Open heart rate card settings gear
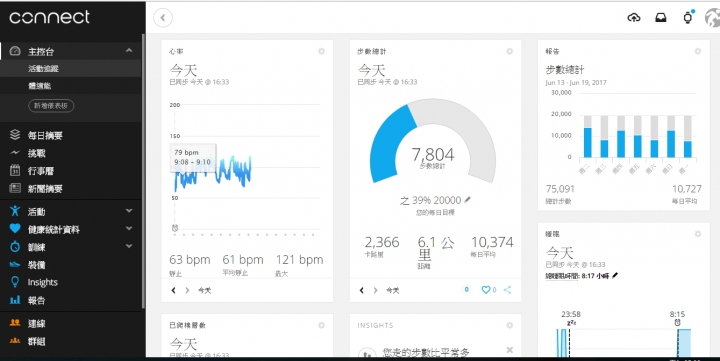This screenshot has height=361, width=720. (321, 51)
